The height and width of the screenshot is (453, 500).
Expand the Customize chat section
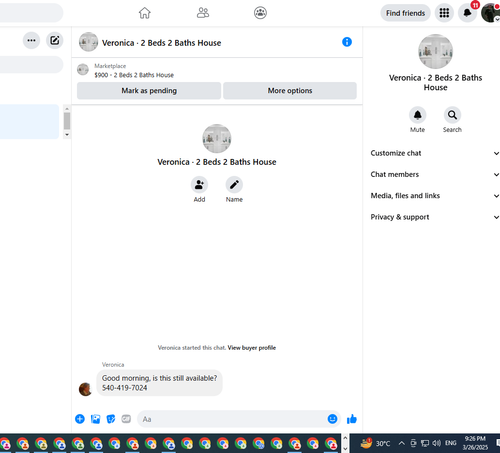[x=435, y=153]
